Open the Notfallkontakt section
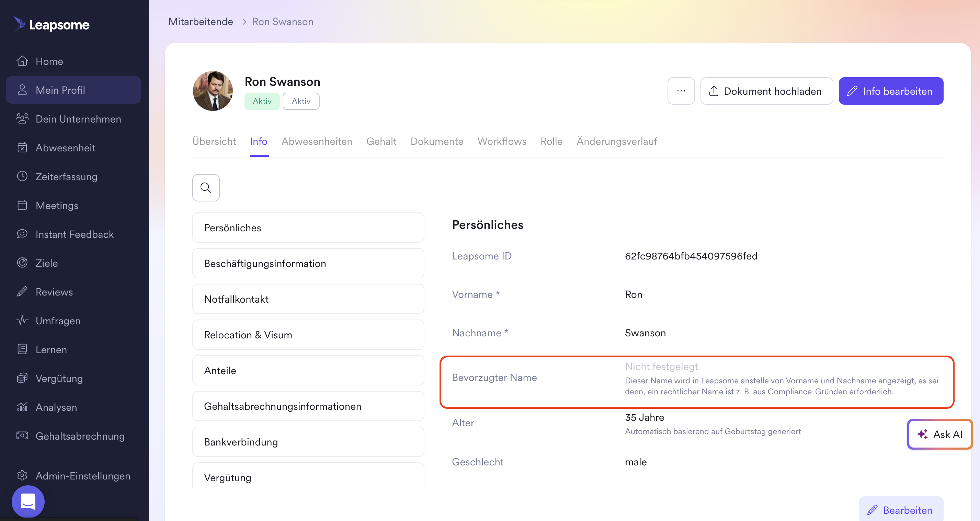The height and width of the screenshot is (521, 980). point(308,299)
